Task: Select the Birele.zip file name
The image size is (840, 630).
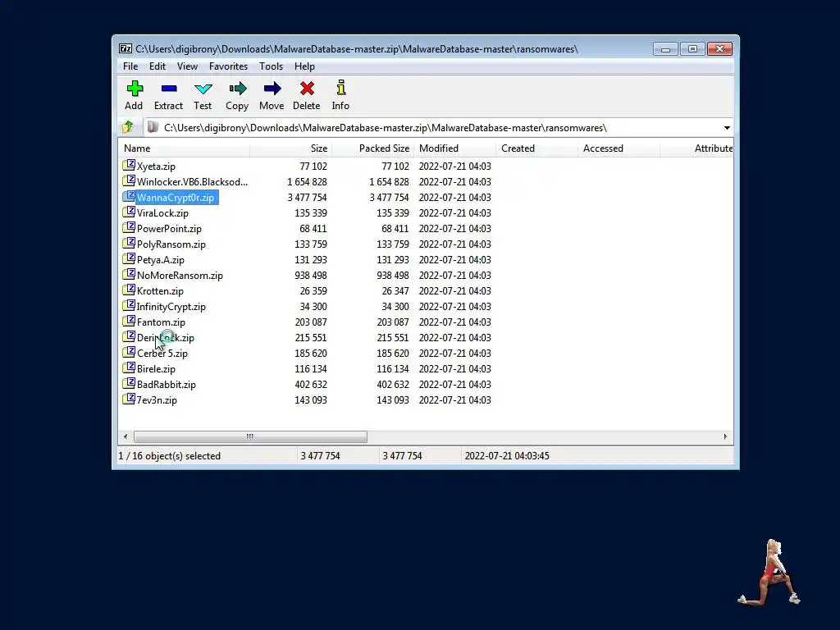Action: pyautogui.click(x=156, y=369)
